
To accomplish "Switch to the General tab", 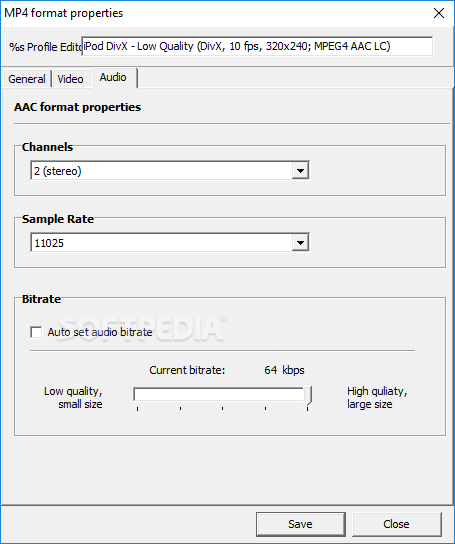I will (27, 79).
